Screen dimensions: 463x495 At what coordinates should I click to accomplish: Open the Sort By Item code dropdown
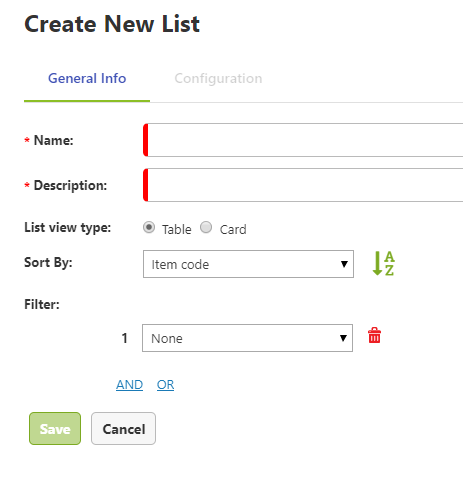tap(248, 264)
